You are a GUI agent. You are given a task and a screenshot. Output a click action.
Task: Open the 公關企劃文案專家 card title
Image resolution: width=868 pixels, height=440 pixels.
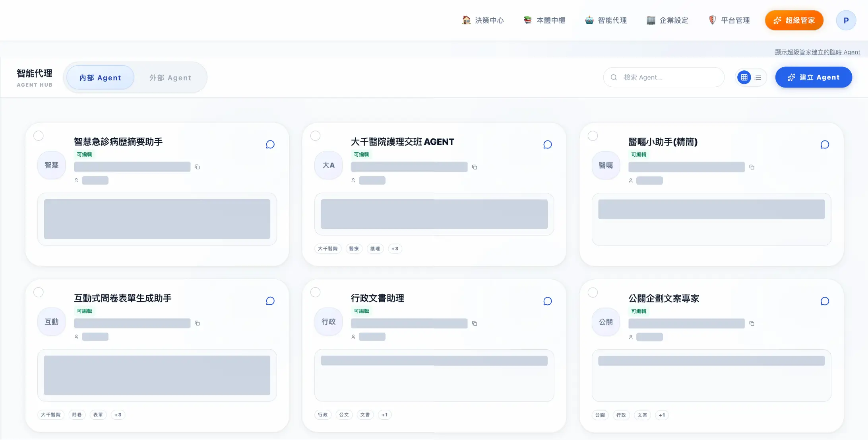pos(663,298)
